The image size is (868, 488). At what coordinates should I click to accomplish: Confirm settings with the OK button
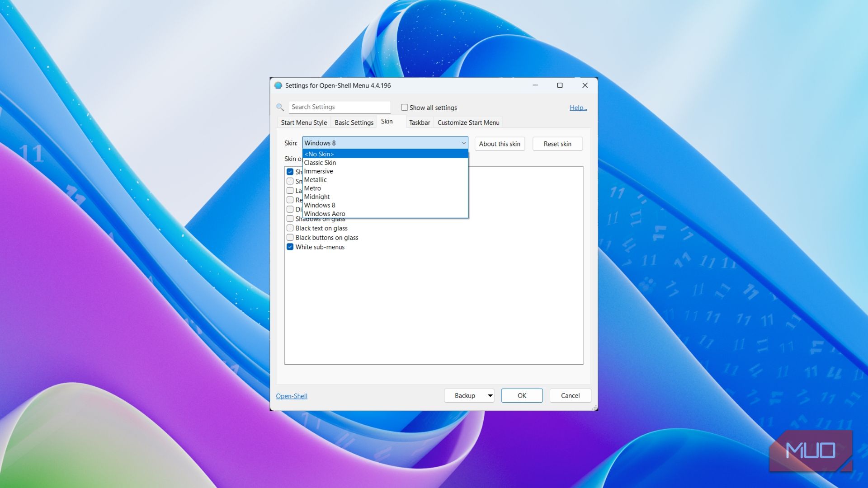point(522,396)
